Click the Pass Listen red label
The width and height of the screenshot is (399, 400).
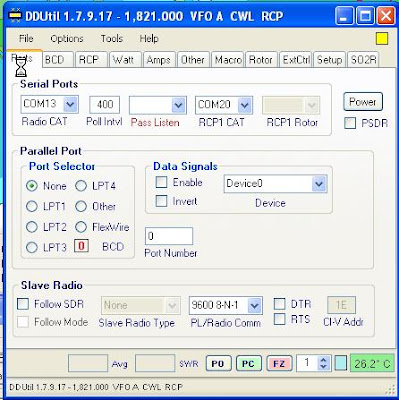click(x=155, y=123)
